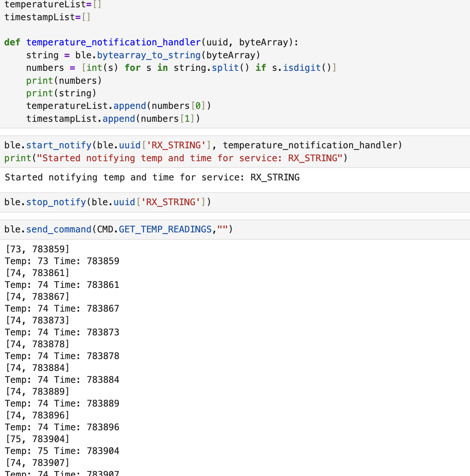
Task: Click the temperatureList=[] declaration line
Action: (53, 5)
